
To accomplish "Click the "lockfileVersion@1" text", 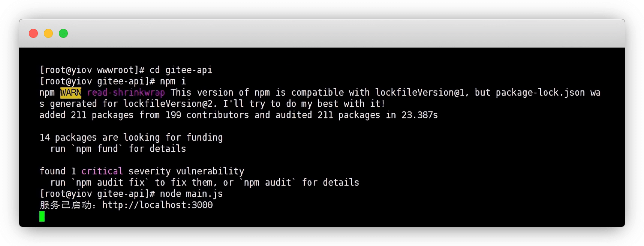I will point(420,93).
